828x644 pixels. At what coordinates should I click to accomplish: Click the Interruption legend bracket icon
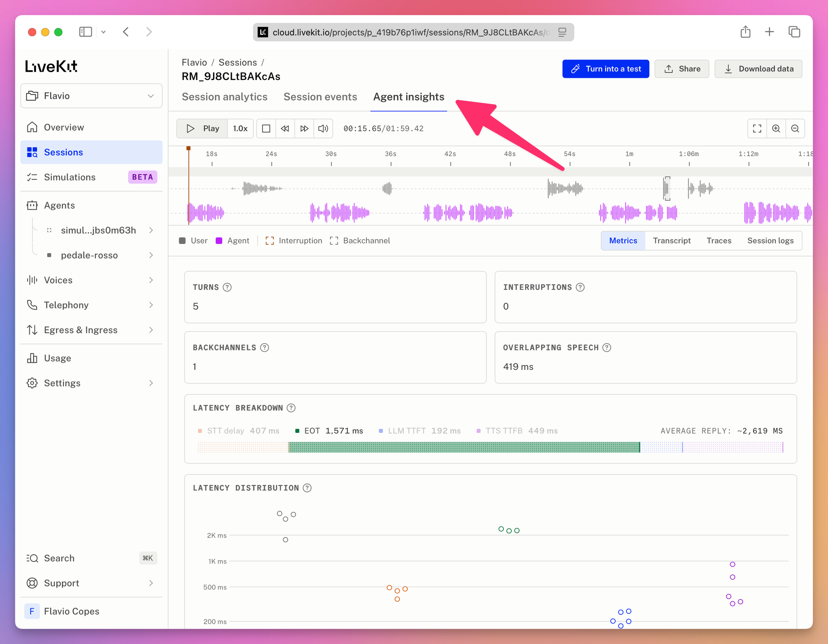pyautogui.click(x=270, y=241)
